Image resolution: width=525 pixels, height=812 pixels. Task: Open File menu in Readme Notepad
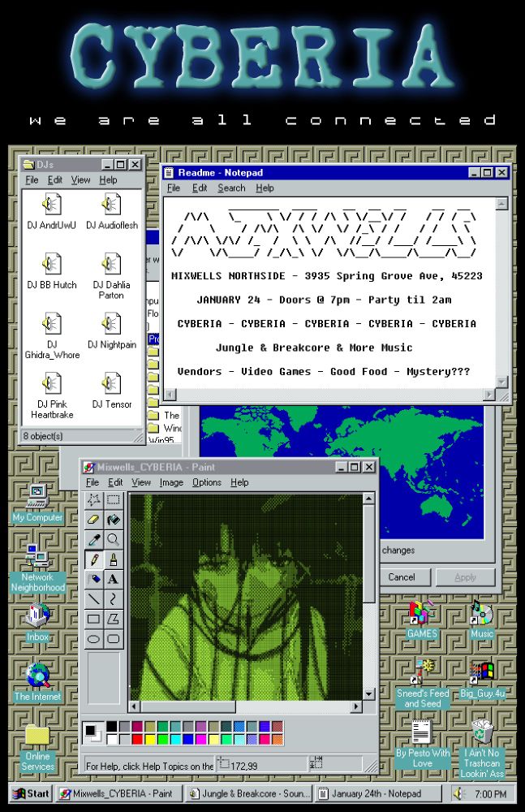(x=174, y=188)
